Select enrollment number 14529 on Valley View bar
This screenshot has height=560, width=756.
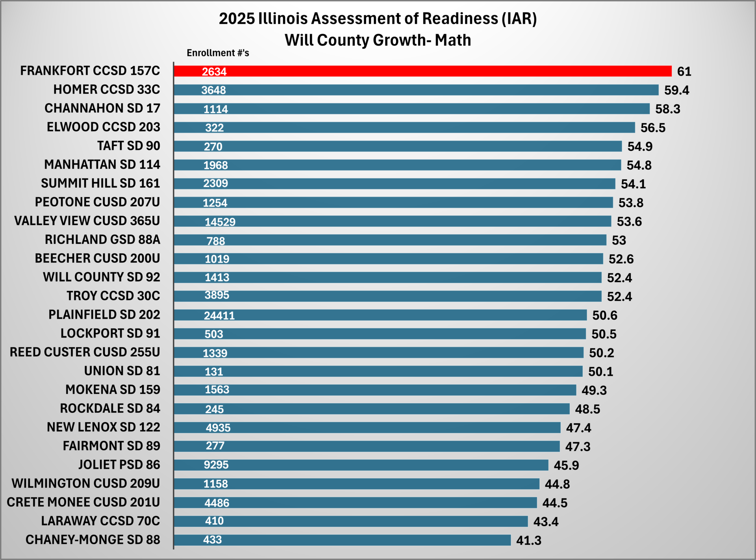(x=220, y=222)
